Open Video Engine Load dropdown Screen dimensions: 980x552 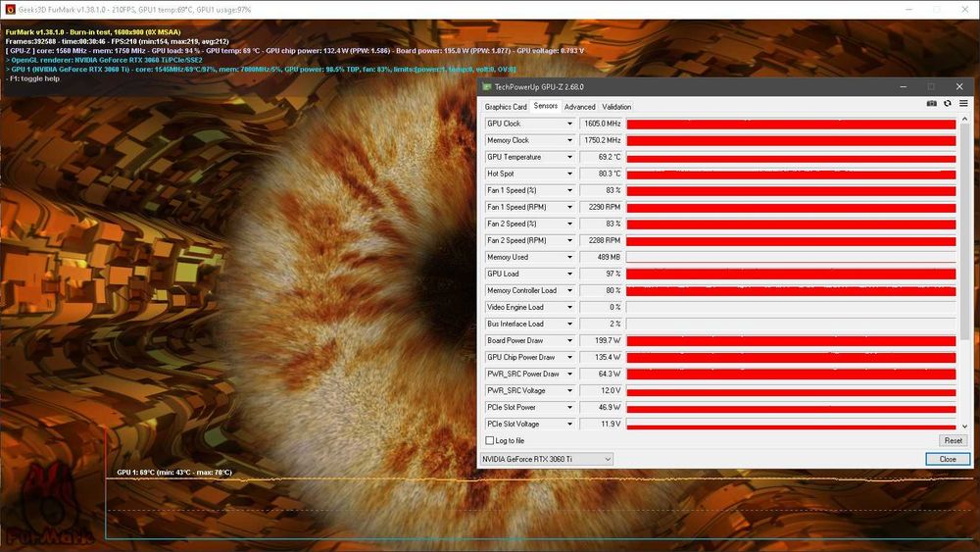coord(569,307)
